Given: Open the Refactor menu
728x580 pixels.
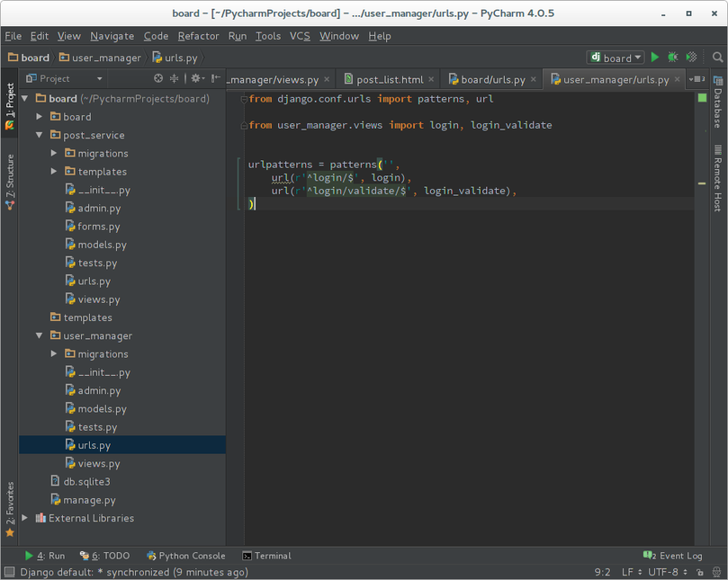Looking at the screenshot, I should click(x=198, y=36).
